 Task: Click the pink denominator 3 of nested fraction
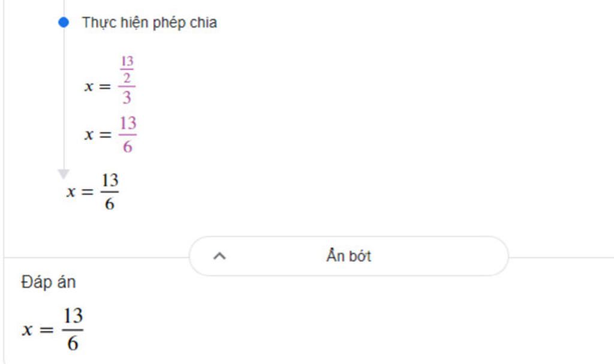pos(127,98)
